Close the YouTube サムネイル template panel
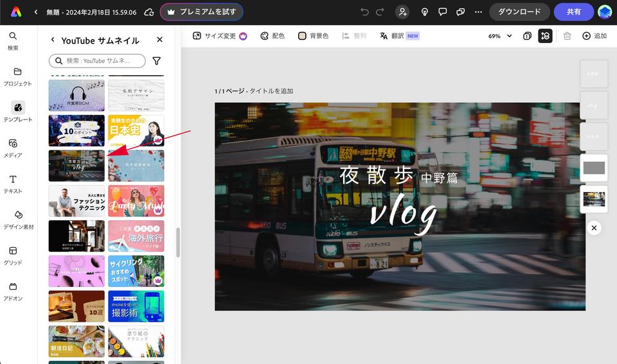Viewport: 617px width, 364px height. [159, 40]
